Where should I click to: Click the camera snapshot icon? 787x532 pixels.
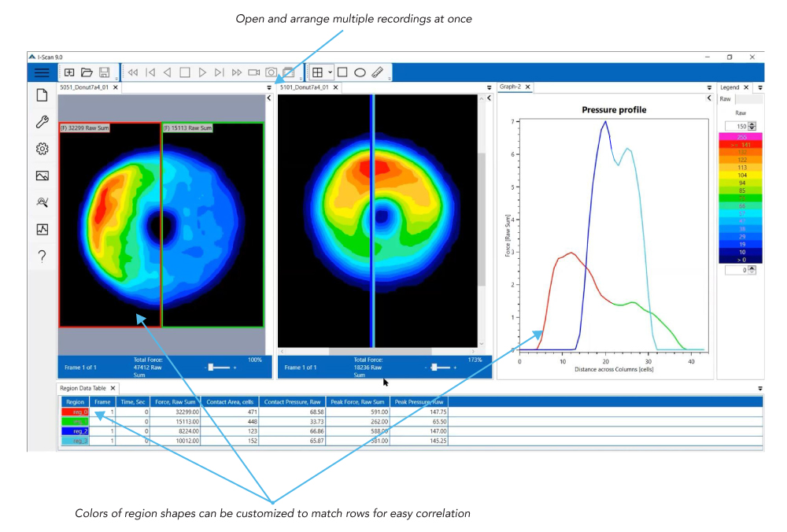pos(271,72)
